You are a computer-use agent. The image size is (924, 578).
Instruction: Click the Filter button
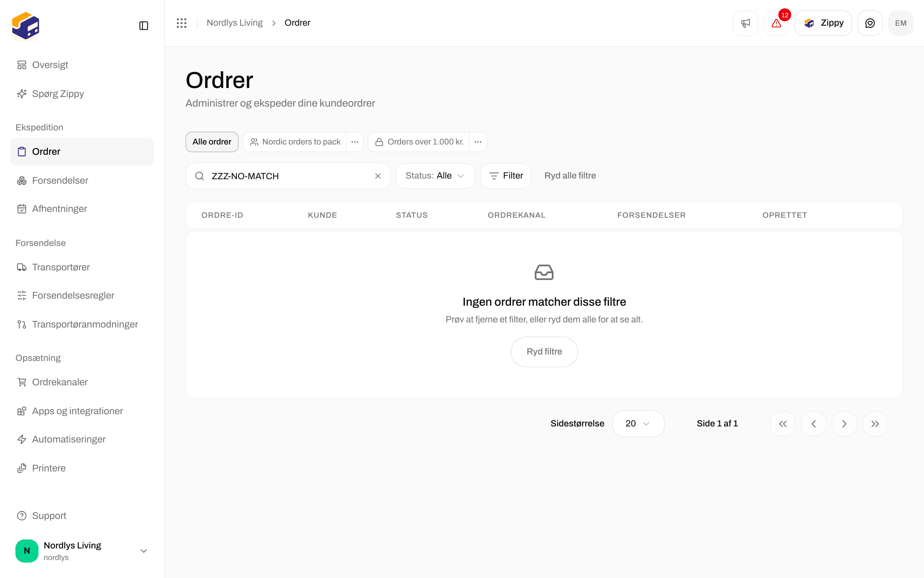[506, 176]
